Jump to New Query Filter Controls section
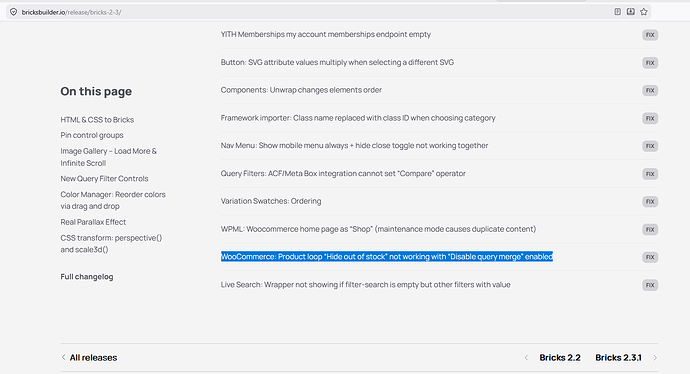 pos(104,179)
